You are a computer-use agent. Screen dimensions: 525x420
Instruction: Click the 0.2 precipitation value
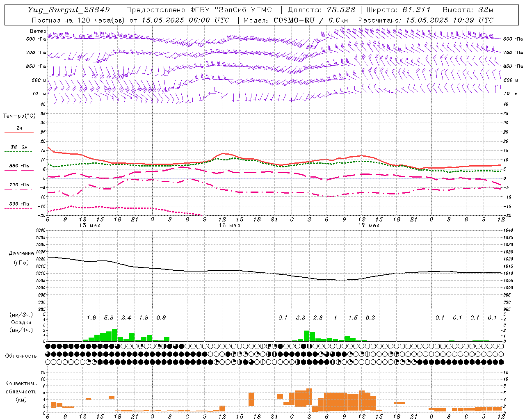tap(370, 317)
